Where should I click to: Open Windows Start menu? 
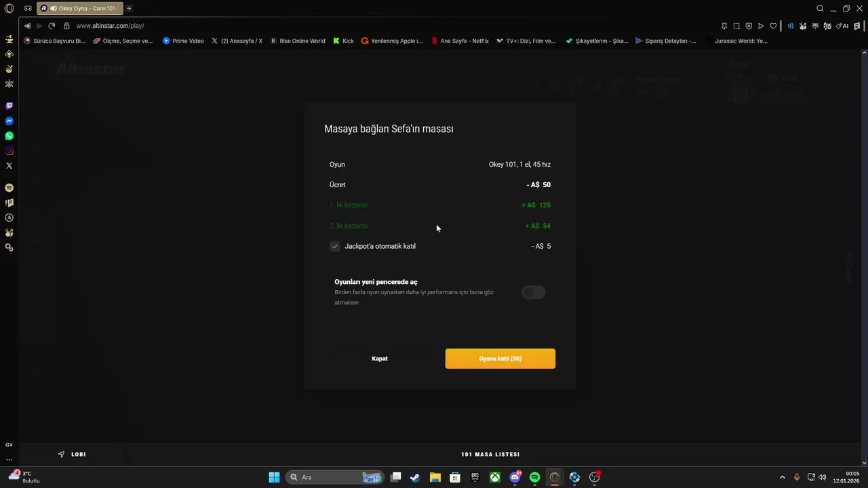click(x=274, y=477)
